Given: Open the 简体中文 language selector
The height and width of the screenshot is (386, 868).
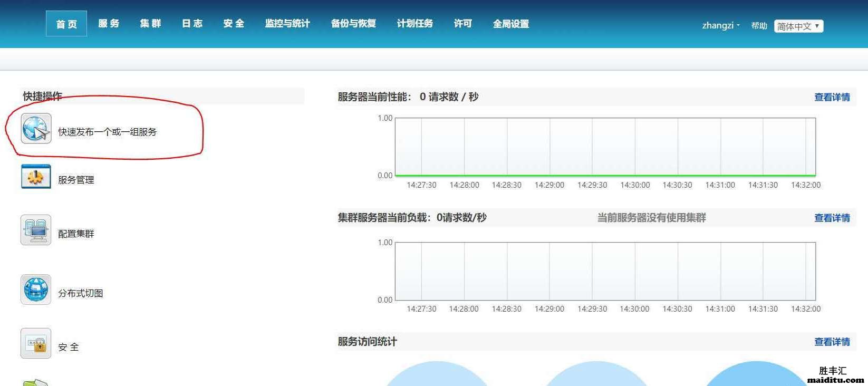Looking at the screenshot, I should coord(798,26).
